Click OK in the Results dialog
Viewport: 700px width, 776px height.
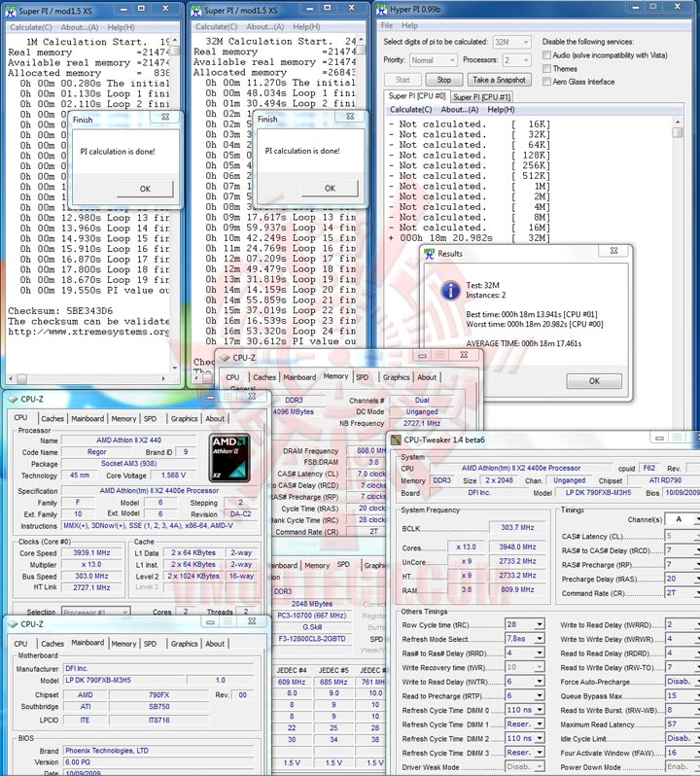pyautogui.click(x=594, y=380)
